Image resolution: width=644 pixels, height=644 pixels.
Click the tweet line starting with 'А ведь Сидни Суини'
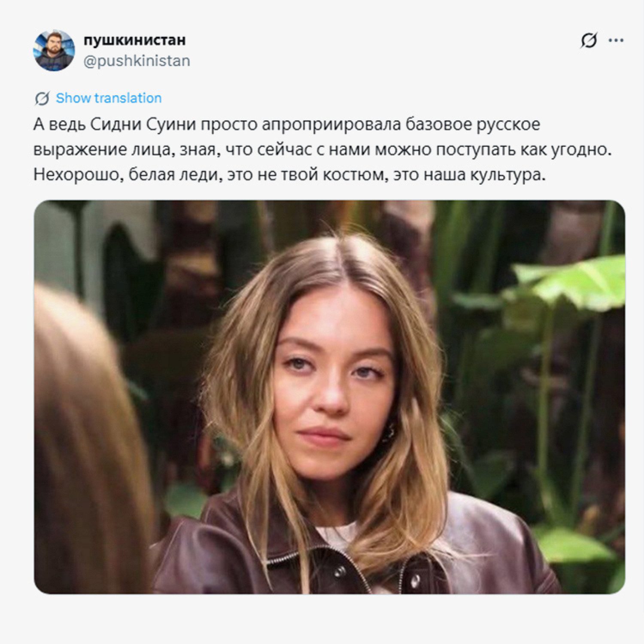point(286,125)
